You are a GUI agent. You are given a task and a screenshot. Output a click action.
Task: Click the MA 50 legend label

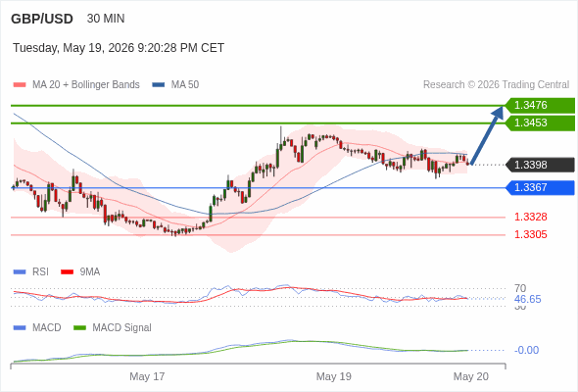point(185,85)
